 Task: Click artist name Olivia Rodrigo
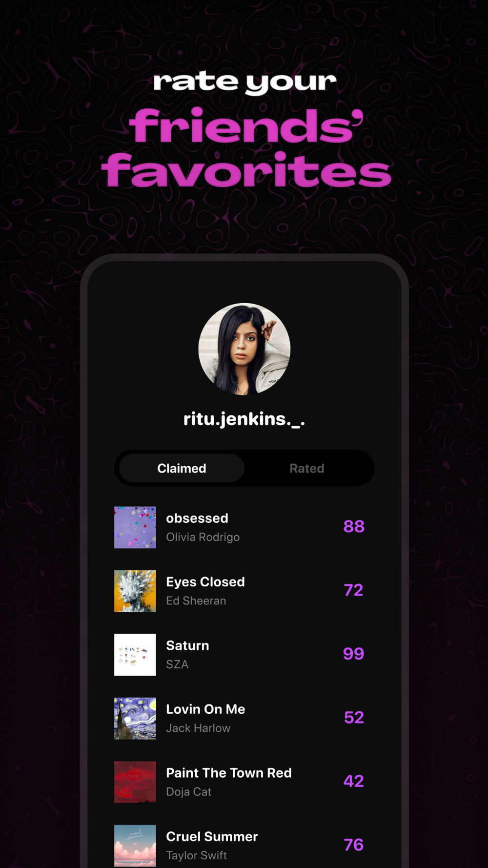point(203,537)
